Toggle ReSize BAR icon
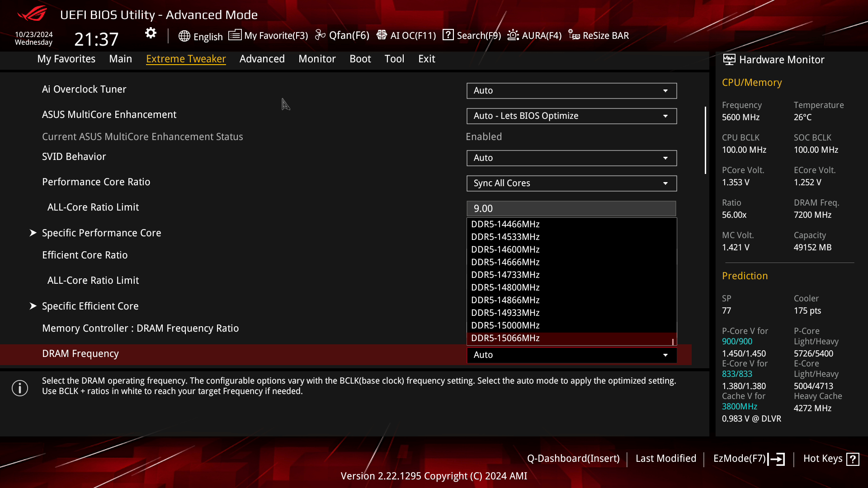The image size is (868, 488). [574, 35]
